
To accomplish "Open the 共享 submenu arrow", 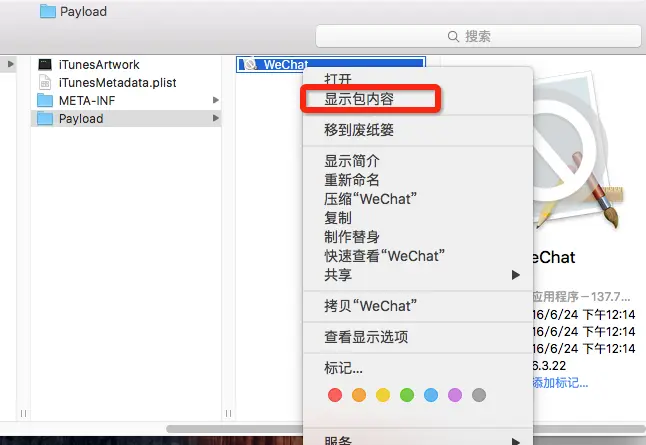I will [515, 275].
